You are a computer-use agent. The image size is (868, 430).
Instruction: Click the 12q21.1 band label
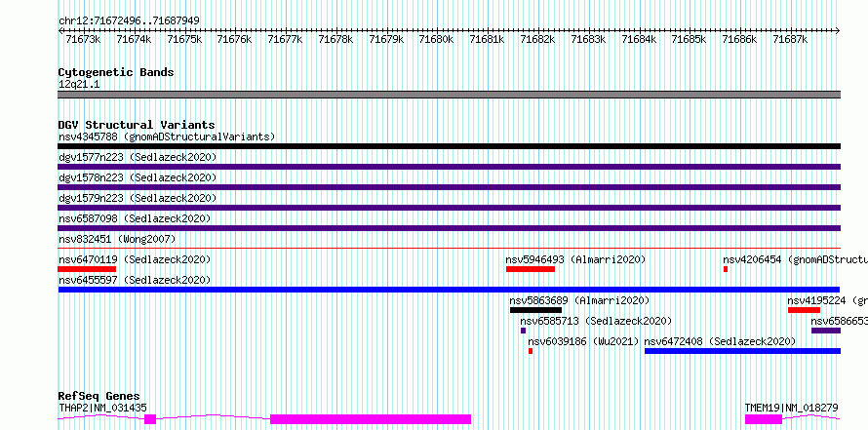79,85
